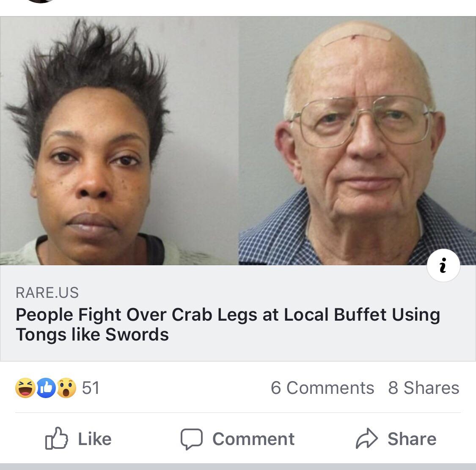
Task: Click the blue thumbs-up reaction icon
Action: (46, 388)
